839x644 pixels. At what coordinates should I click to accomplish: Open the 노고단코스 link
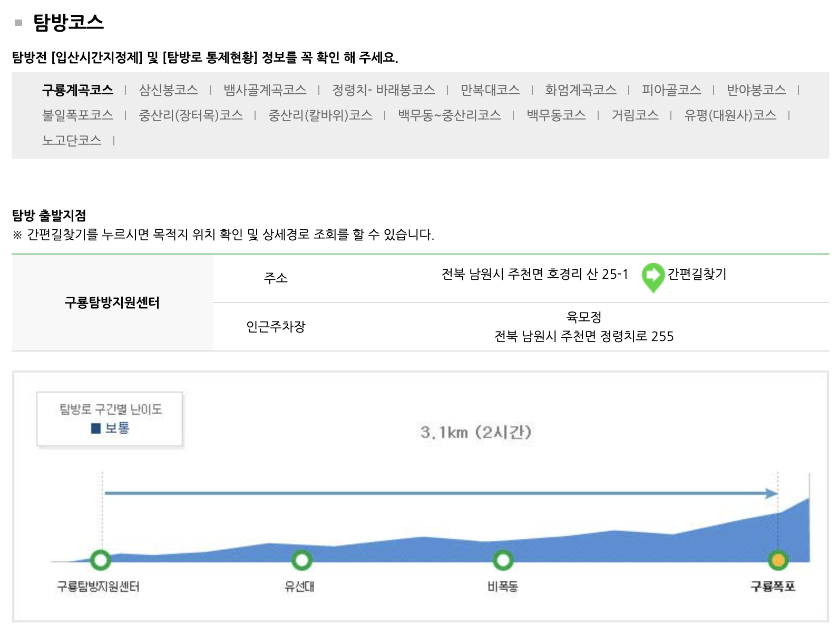(x=72, y=141)
